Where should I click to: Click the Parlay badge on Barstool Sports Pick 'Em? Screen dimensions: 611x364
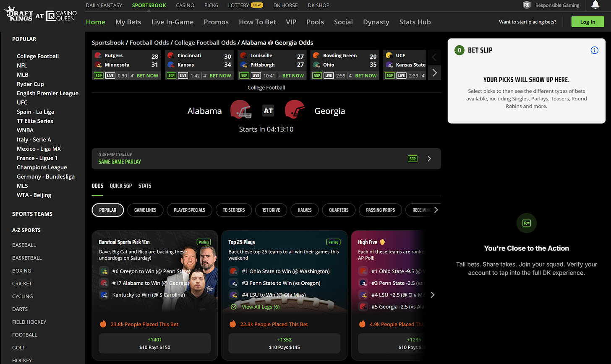coord(204,242)
